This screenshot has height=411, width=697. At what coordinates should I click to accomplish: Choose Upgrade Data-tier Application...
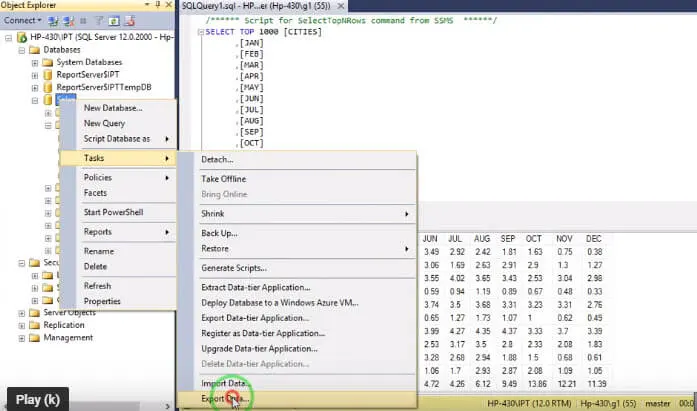pos(297,349)
